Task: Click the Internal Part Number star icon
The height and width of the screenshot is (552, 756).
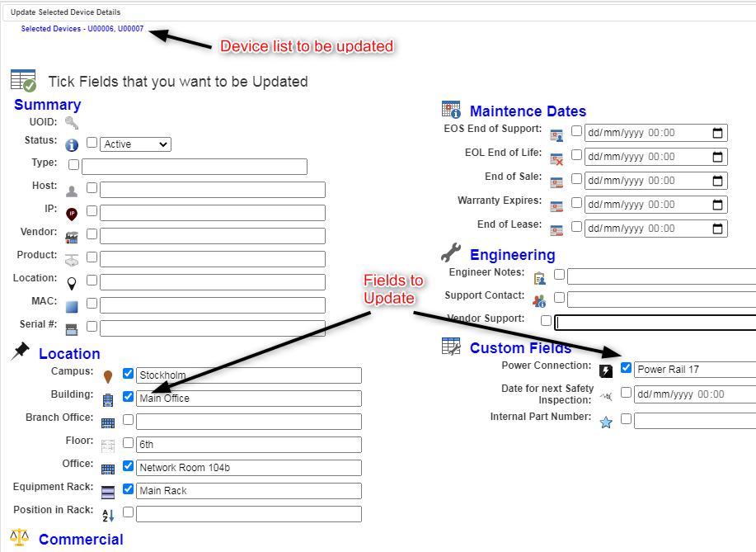Action: [x=606, y=422]
